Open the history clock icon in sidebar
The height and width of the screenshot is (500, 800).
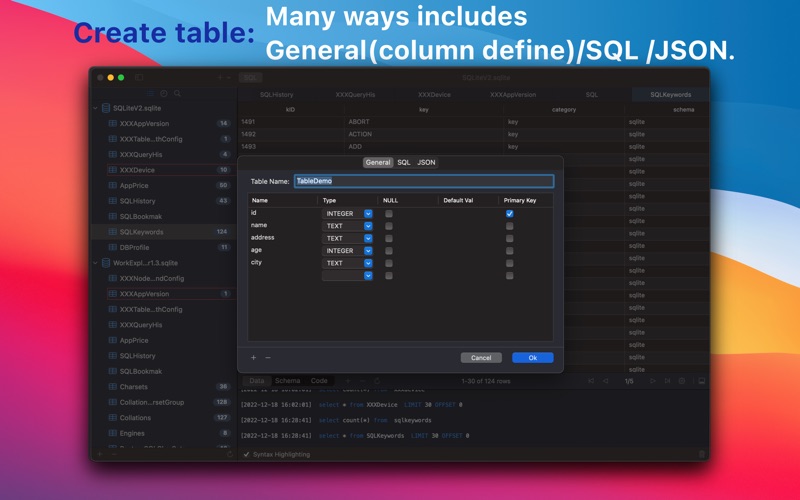pyautogui.click(x=164, y=93)
